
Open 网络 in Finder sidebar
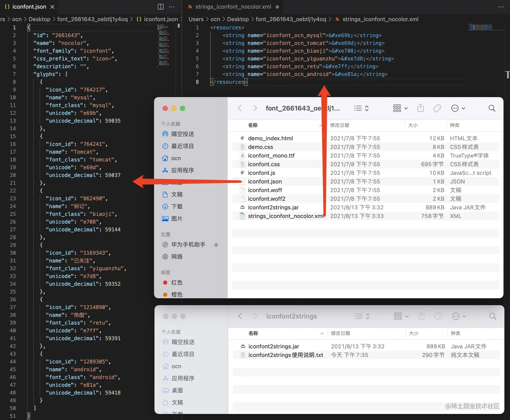[172, 257]
